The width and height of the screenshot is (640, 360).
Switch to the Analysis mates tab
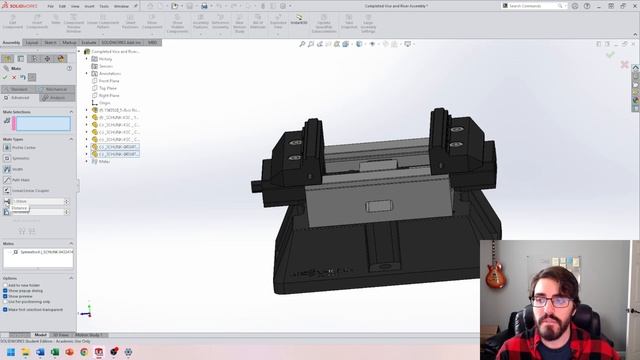(x=57, y=98)
